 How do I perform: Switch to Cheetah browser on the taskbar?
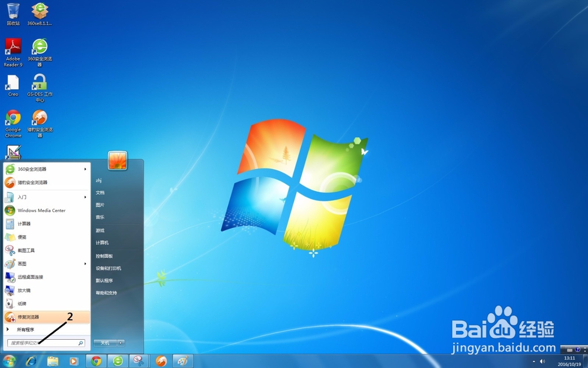pyautogui.click(x=161, y=362)
